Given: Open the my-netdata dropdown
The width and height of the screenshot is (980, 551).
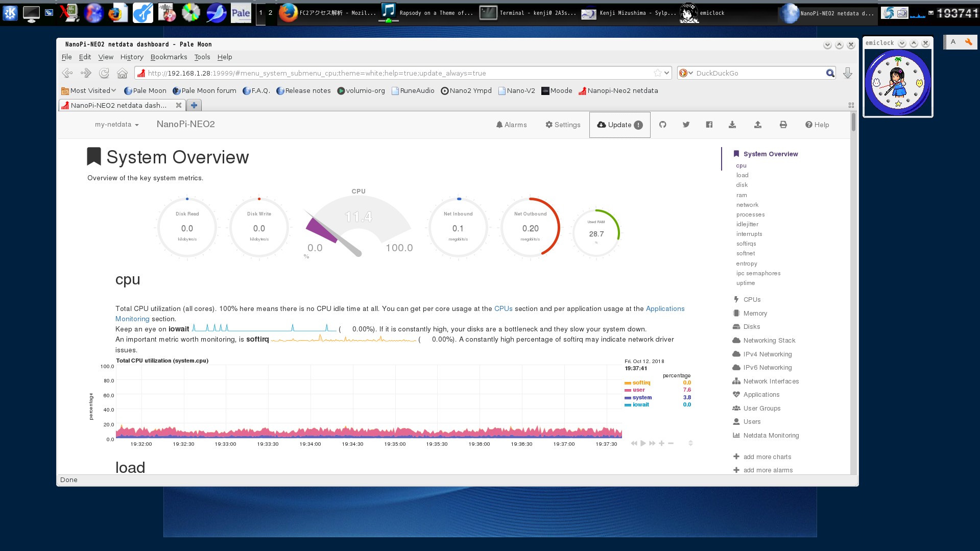Looking at the screenshot, I should coord(116,124).
